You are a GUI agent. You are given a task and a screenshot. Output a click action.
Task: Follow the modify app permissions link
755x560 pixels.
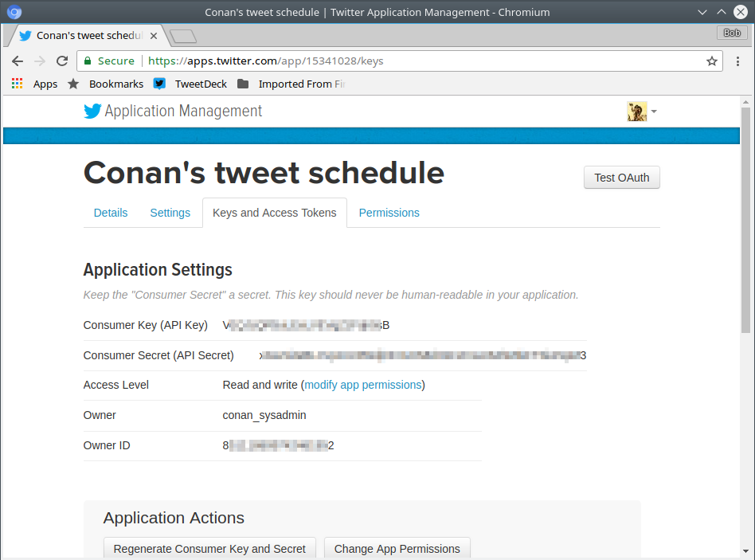pyautogui.click(x=363, y=385)
